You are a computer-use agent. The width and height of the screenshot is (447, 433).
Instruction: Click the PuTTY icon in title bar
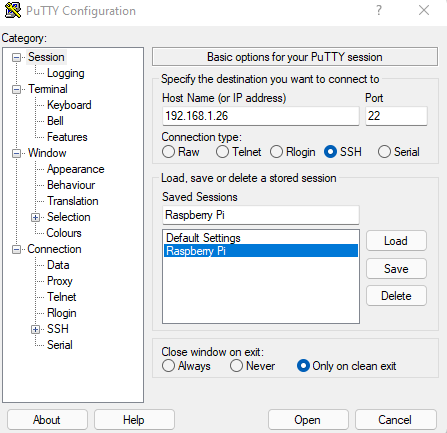13,10
